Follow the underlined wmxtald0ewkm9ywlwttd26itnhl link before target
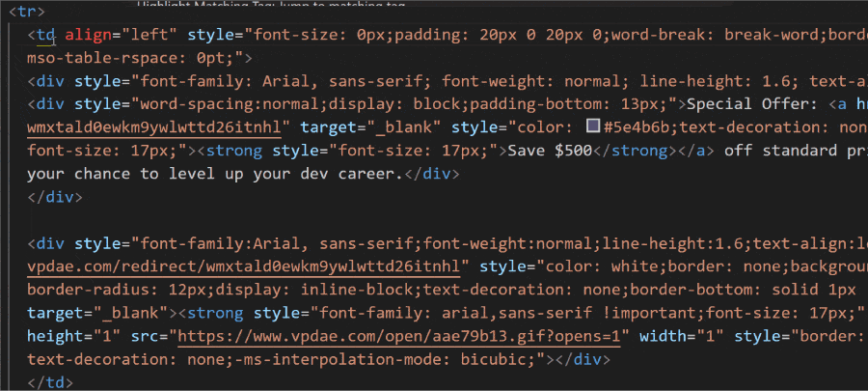The width and height of the screenshot is (868, 391). pos(154,127)
